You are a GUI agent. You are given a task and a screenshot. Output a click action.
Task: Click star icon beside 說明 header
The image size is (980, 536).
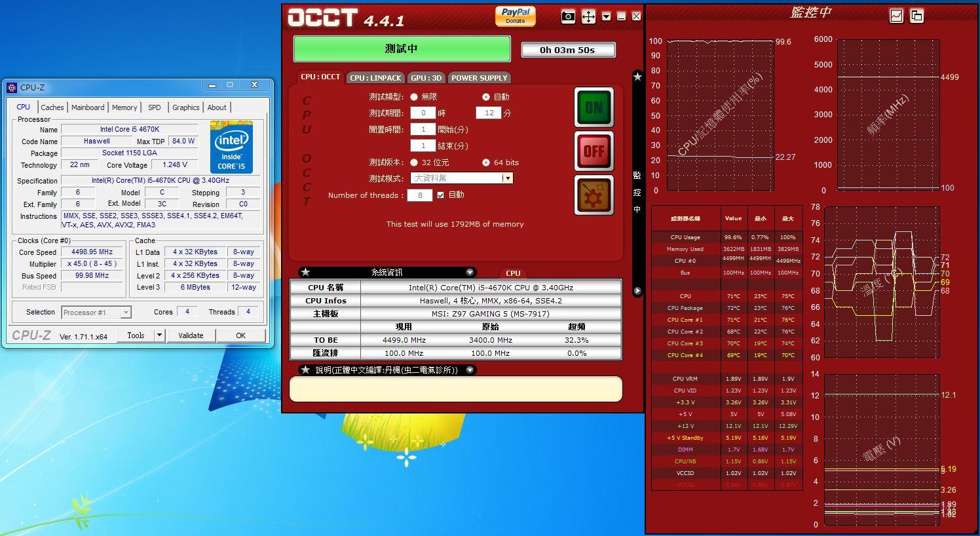click(x=306, y=370)
